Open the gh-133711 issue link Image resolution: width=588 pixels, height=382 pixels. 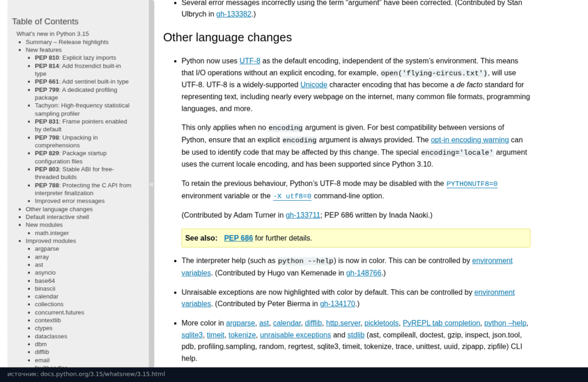[x=303, y=215]
